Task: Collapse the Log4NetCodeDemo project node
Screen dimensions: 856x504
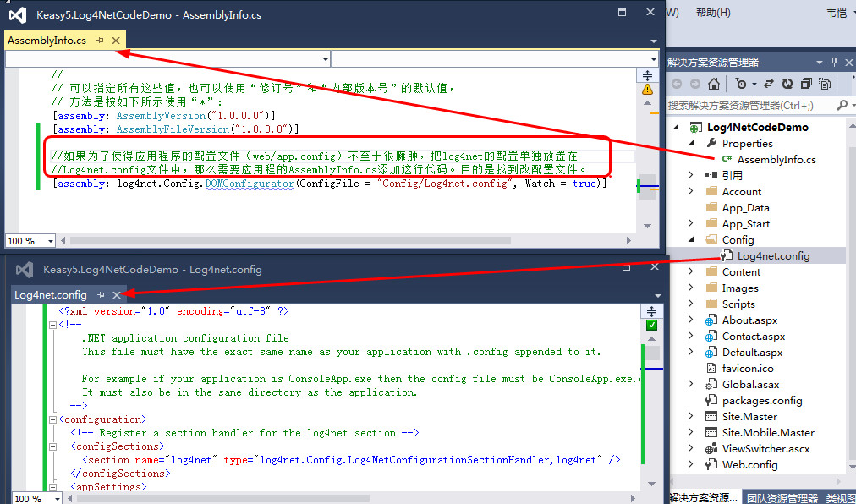Action: click(677, 127)
